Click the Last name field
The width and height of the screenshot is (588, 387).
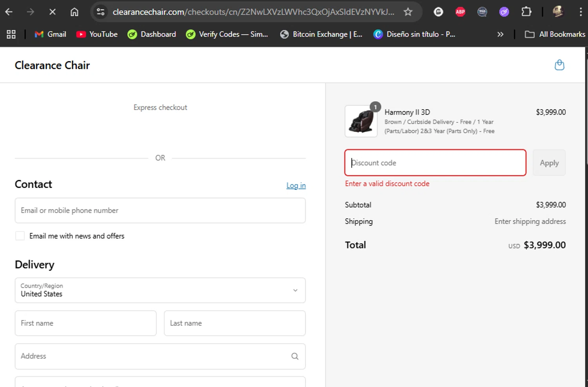click(234, 323)
